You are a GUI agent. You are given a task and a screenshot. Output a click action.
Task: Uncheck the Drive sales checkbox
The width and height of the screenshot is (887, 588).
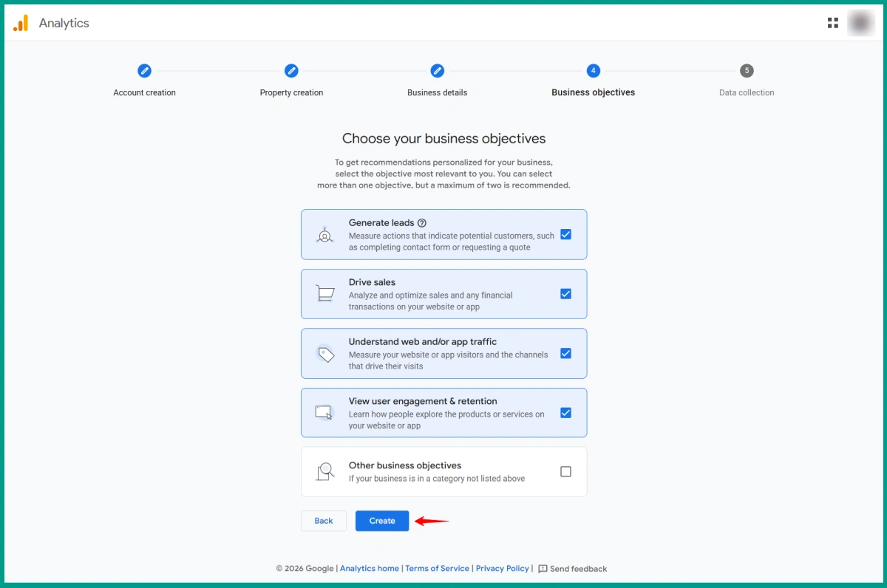pyautogui.click(x=565, y=293)
